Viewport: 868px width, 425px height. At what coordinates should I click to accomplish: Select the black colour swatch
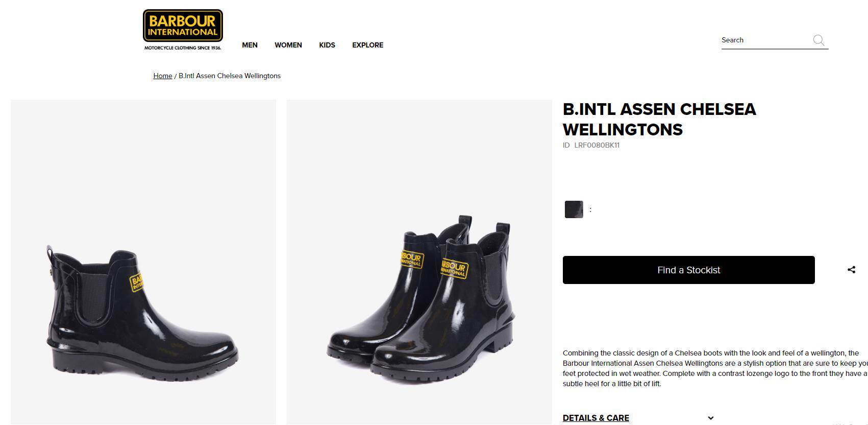574,209
